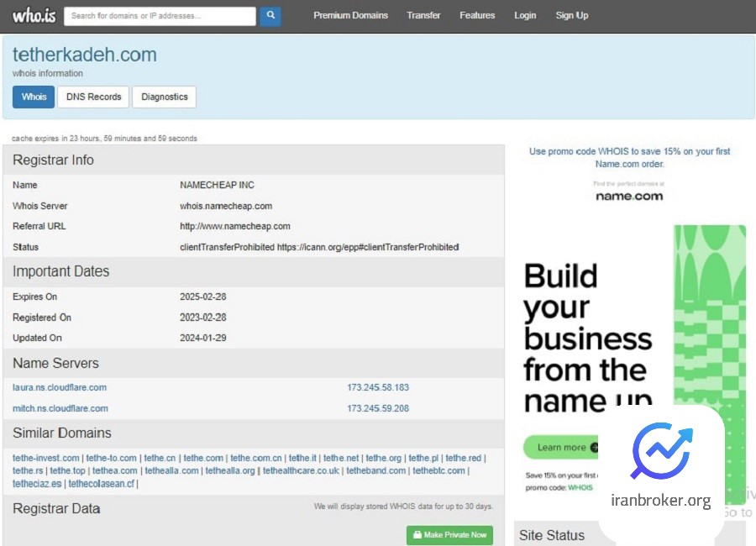Open similar domain tethe-to.com
This screenshot has width=756, height=546.
112,458
